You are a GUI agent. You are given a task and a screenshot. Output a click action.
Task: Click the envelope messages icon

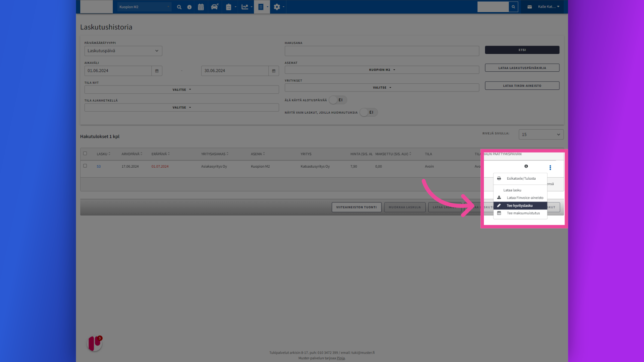[x=530, y=7]
